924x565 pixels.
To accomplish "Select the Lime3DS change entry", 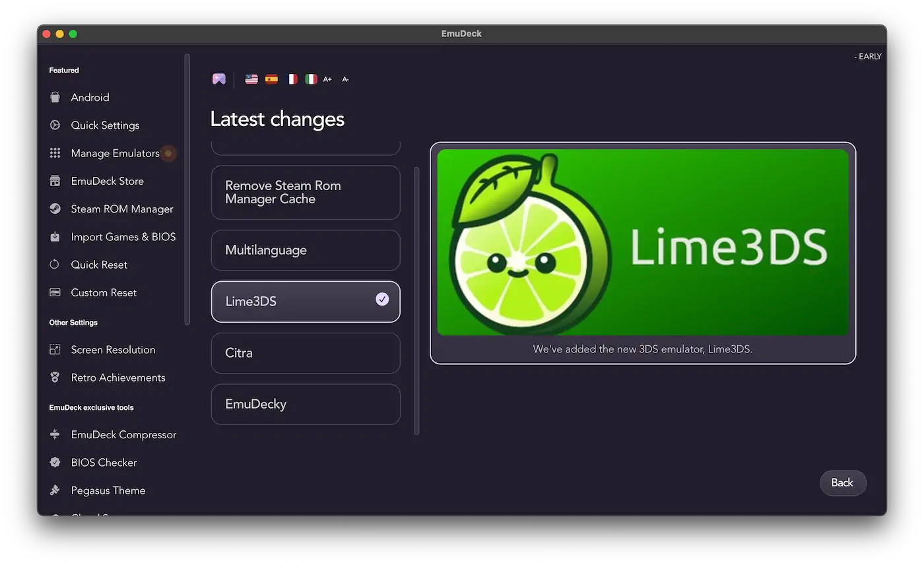I will coord(306,302).
